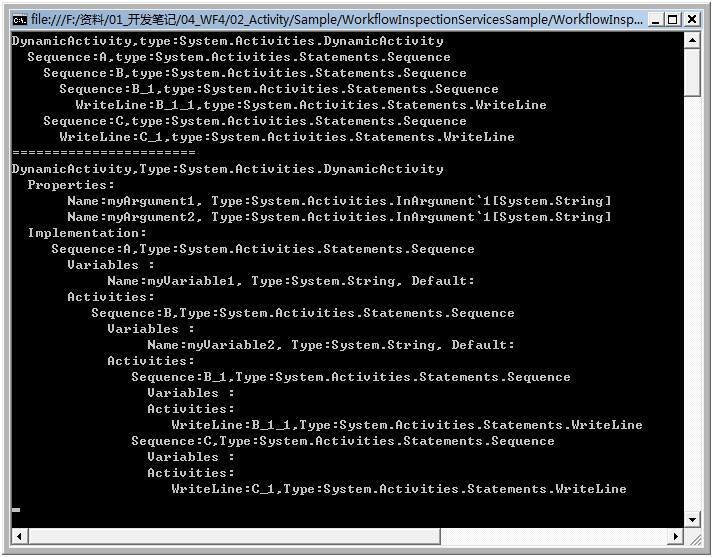This screenshot has height=557, width=713.
Task: Click the window resize grip corner
Action: 694,538
